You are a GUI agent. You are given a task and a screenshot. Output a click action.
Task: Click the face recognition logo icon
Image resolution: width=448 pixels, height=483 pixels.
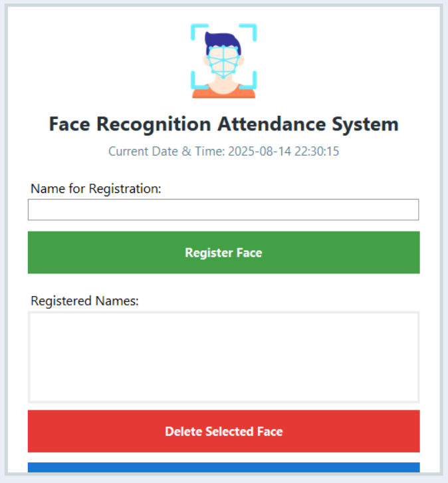point(223,61)
